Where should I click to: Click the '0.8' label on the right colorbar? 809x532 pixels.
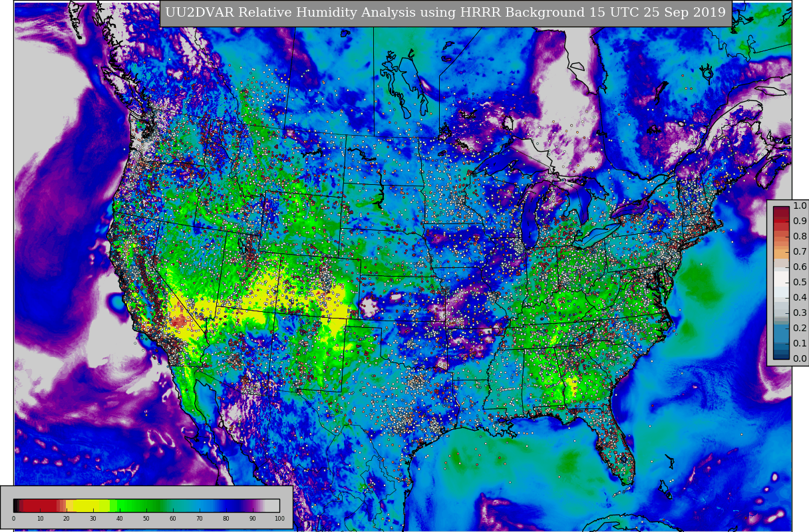coord(800,237)
